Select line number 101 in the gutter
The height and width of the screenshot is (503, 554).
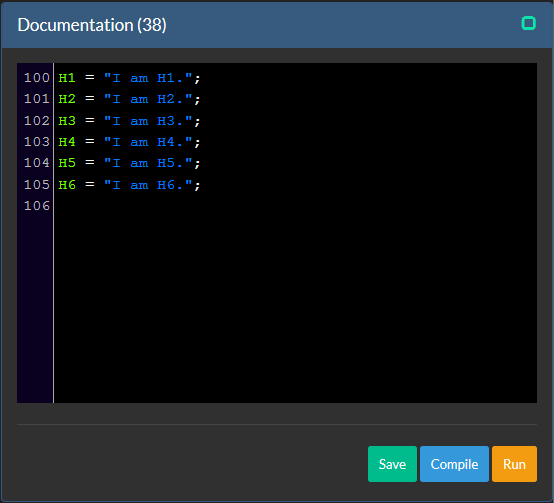pyautogui.click(x=37, y=99)
